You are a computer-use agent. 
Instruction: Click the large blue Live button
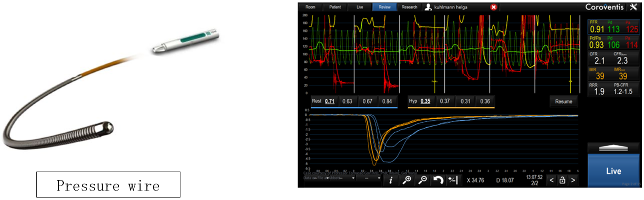click(x=613, y=171)
